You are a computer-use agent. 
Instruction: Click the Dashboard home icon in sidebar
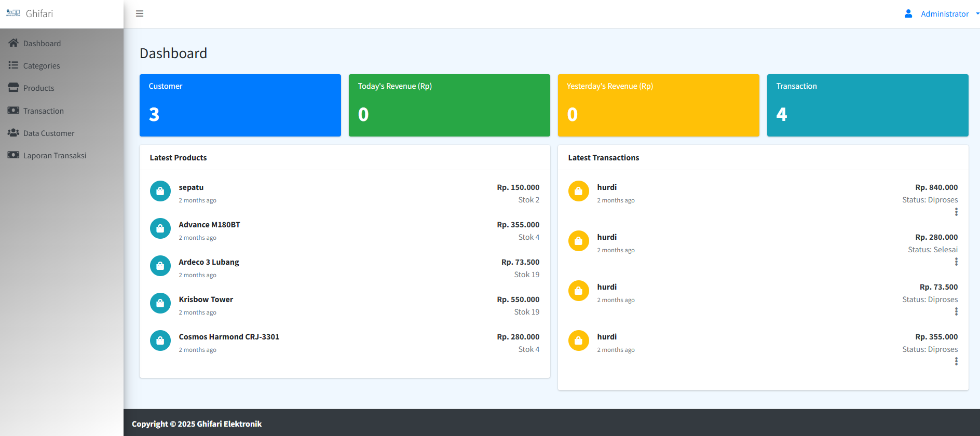(13, 43)
